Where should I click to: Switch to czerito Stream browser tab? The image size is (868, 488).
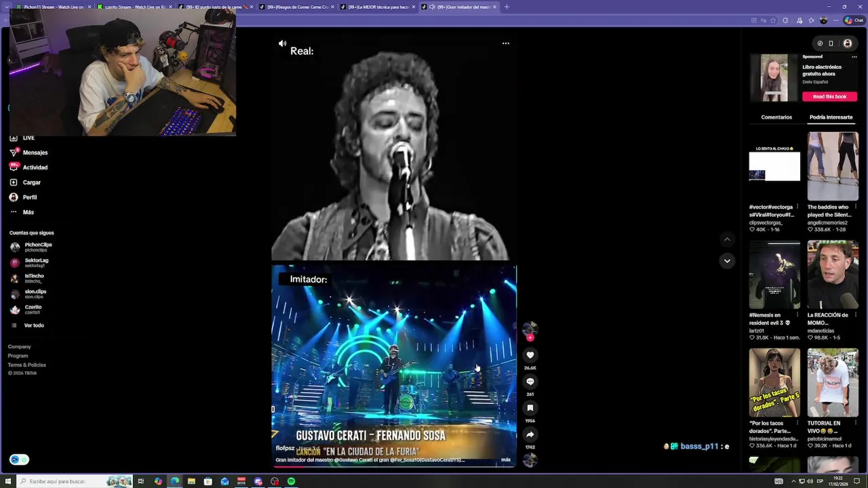[x=134, y=7]
